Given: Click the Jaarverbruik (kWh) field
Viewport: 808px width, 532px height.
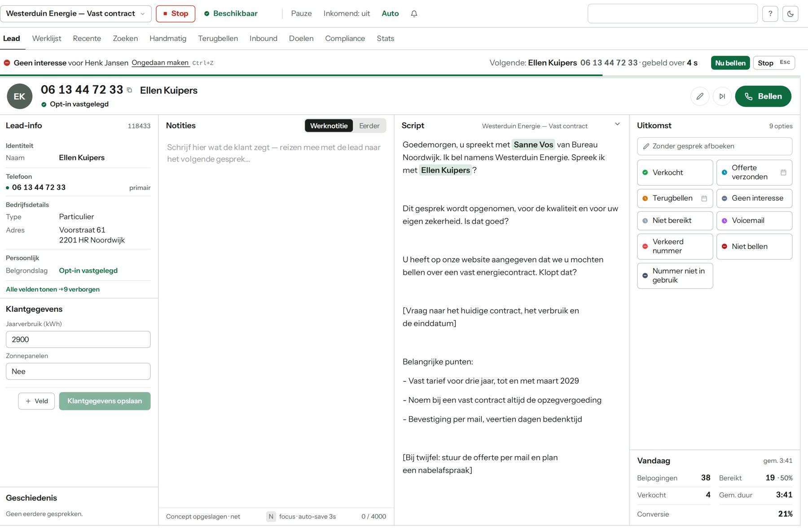Looking at the screenshot, I should pos(78,340).
